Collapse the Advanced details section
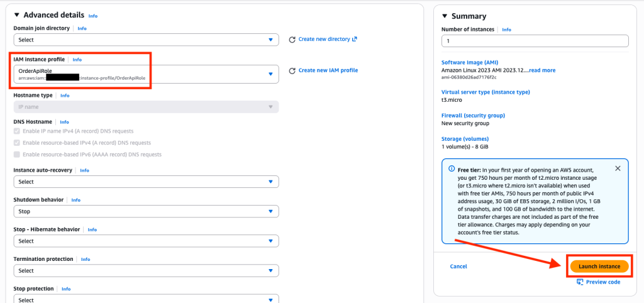This screenshot has width=644, height=303. point(16,15)
